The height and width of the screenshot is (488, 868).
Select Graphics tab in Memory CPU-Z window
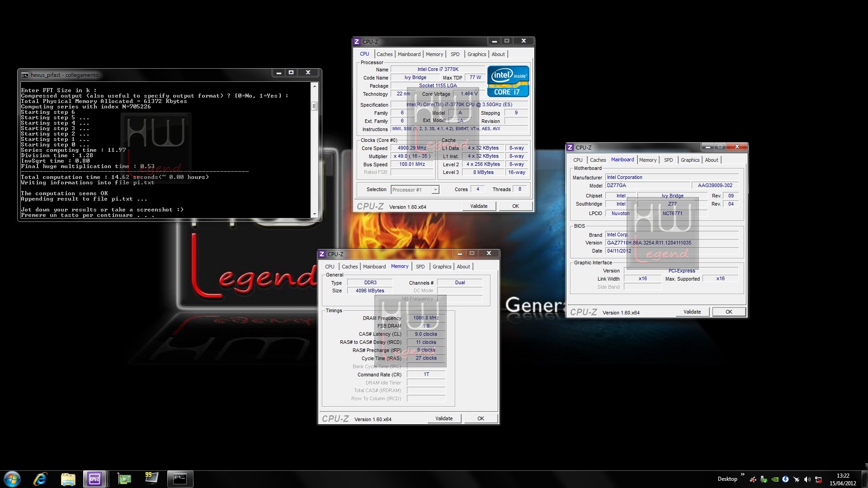pyautogui.click(x=442, y=267)
